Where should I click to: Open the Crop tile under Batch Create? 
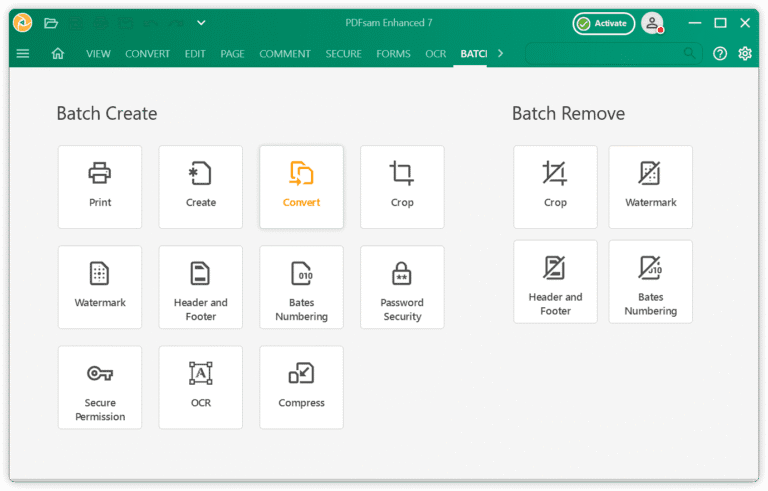coord(402,187)
